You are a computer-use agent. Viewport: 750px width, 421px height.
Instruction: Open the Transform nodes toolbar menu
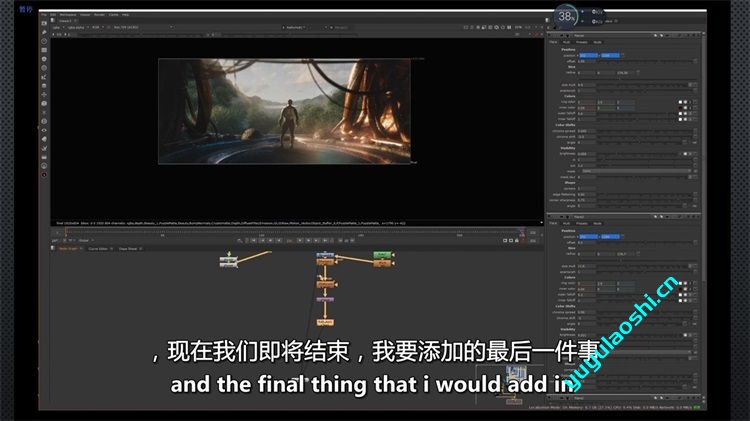pyautogui.click(x=44, y=94)
